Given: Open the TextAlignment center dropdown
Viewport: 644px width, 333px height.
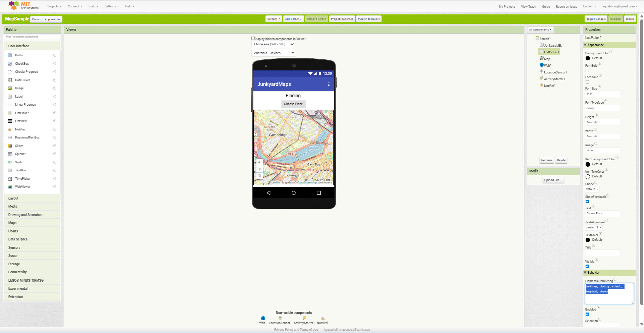Looking at the screenshot, I should 594,227.
